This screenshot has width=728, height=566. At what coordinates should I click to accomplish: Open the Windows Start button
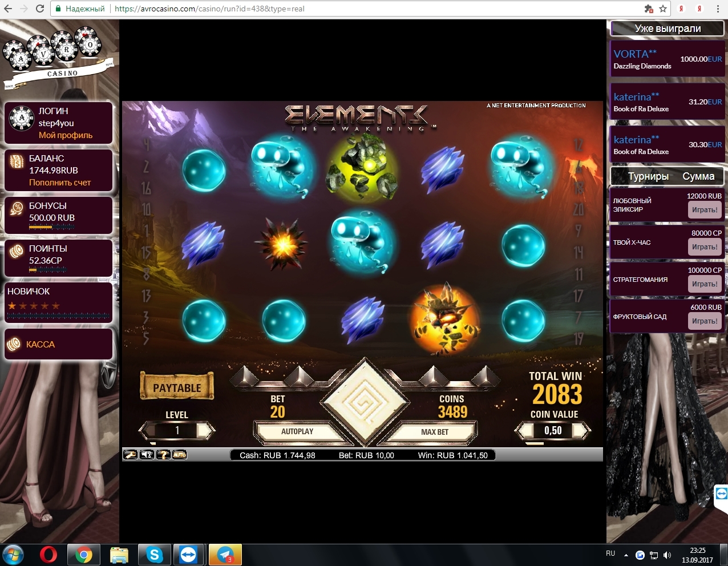point(14,555)
